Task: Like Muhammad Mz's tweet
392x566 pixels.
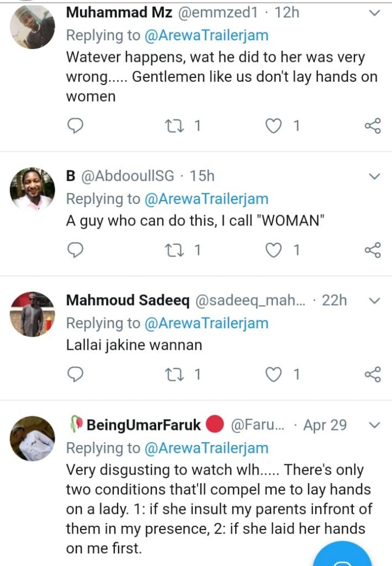Action: click(x=274, y=126)
